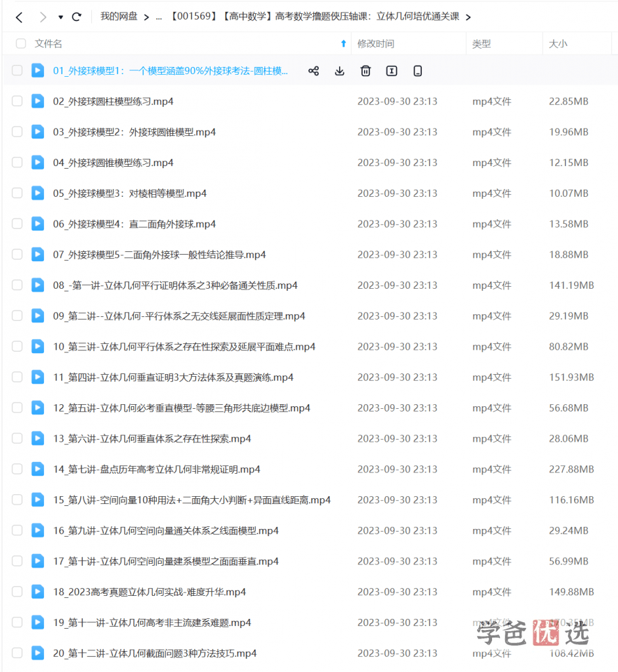Image resolution: width=618 pixels, height=672 pixels.
Task: Click the video icon for 14_第七讲 file
Action: point(37,469)
